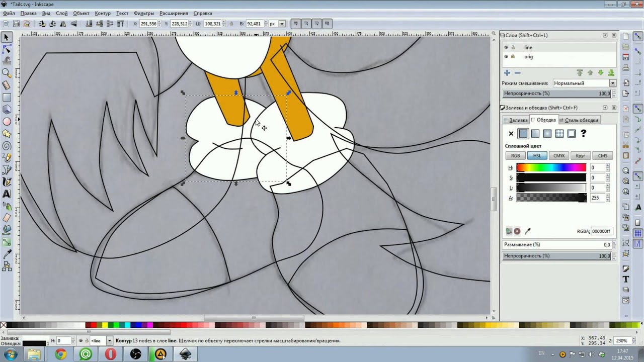
Task: Open Расширения menu
Action: 174,13
